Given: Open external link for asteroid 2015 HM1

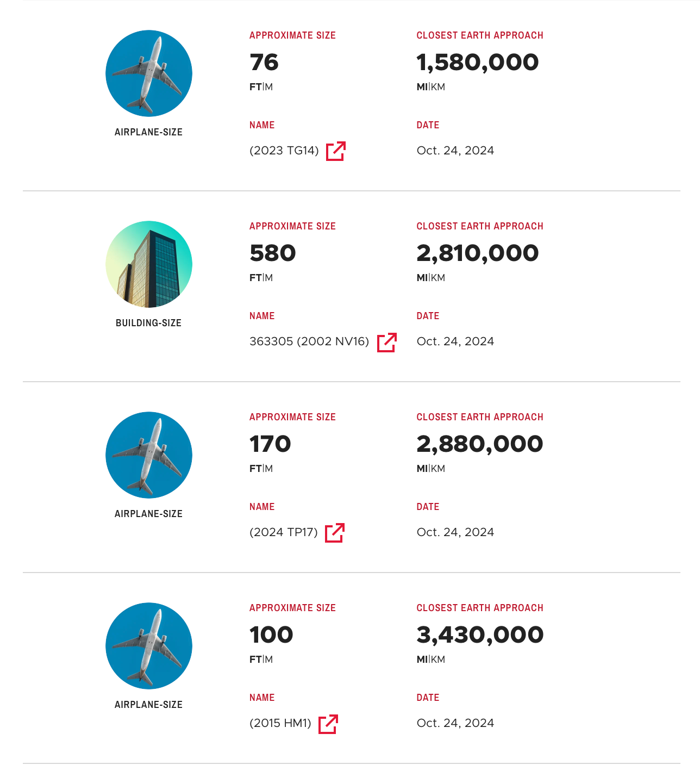Looking at the screenshot, I should pyautogui.click(x=328, y=724).
